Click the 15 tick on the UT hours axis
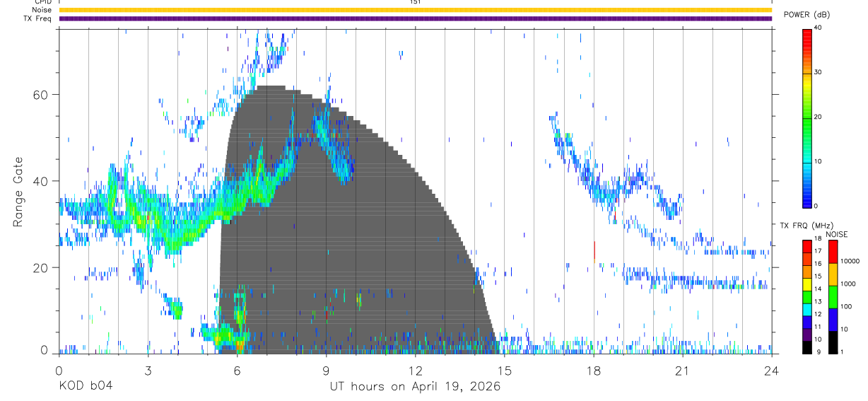 coord(504,370)
